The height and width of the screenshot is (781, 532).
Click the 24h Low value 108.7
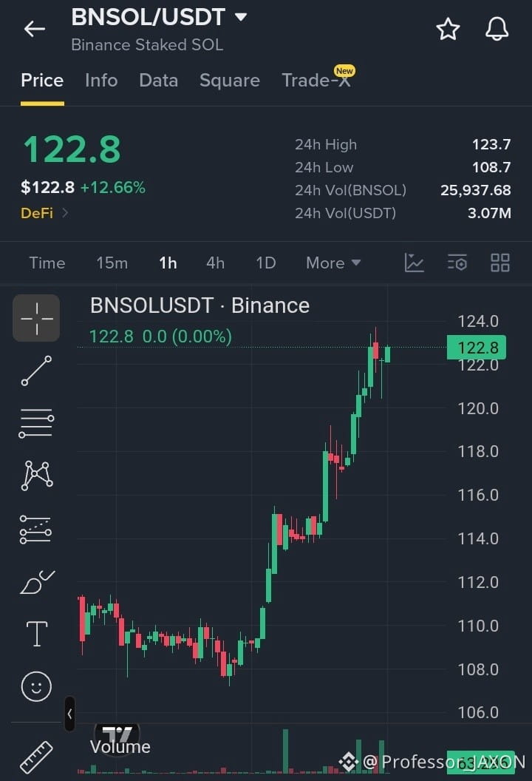[491, 167]
